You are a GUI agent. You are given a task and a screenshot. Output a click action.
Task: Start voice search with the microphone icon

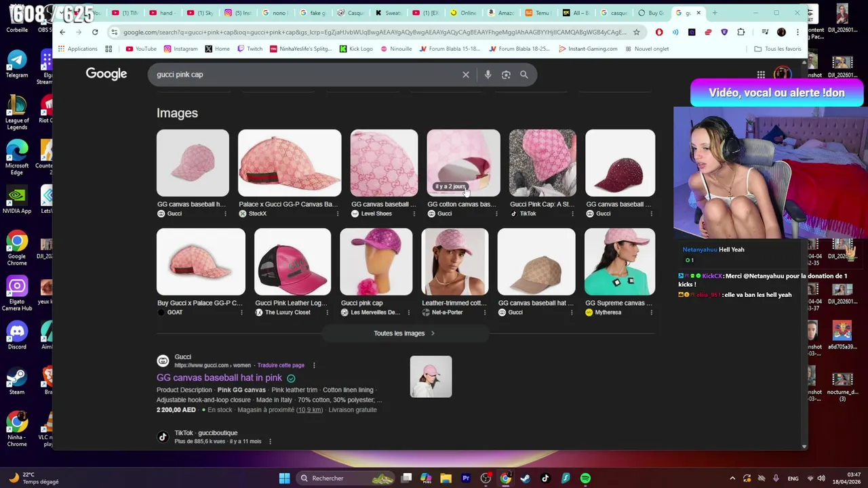488,75
